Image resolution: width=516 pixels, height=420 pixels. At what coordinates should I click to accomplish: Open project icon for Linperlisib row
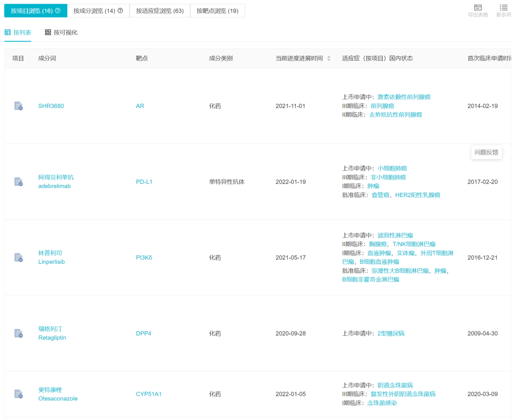(x=19, y=258)
